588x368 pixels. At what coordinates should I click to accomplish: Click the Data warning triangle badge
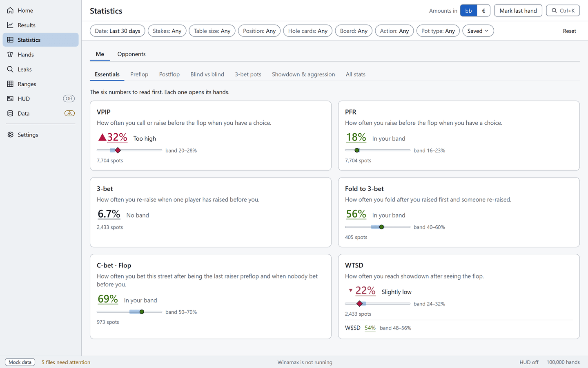click(69, 113)
